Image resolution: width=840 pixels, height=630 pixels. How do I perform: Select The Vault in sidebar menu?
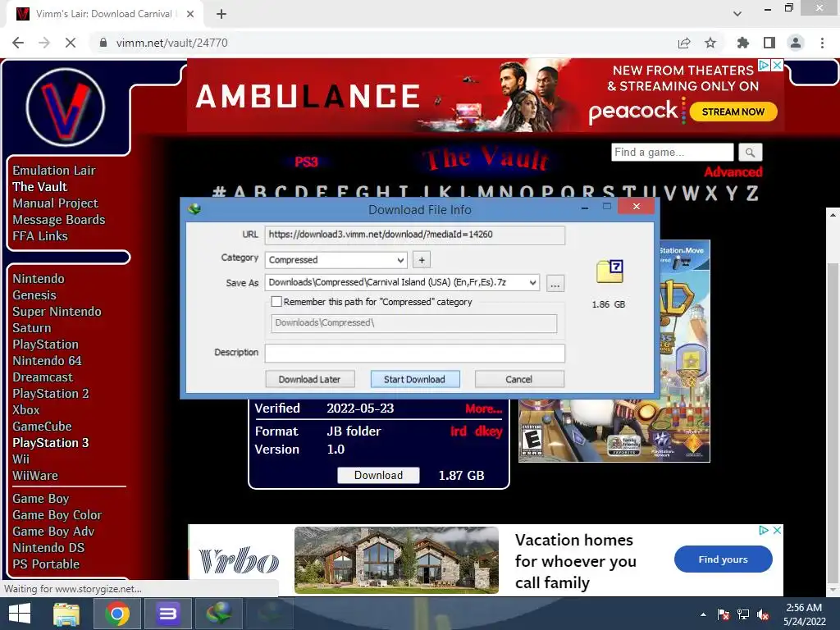click(40, 186)
